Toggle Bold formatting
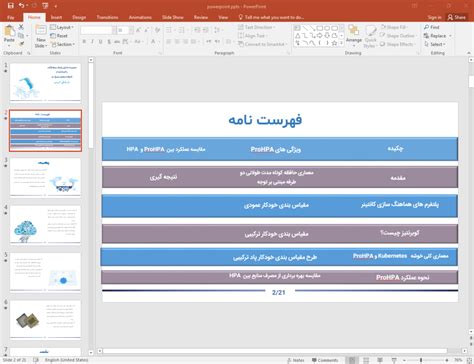 tap(84, 42)
